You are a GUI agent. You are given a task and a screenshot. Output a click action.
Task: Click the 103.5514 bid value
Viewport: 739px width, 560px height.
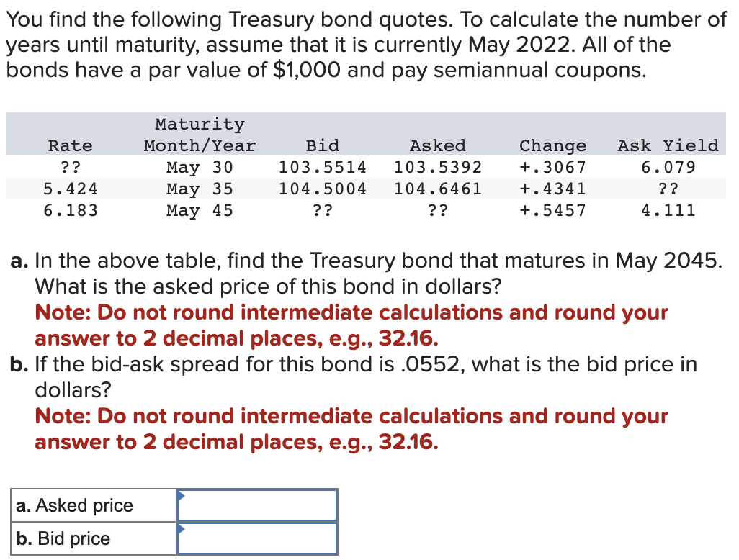(x=323, y=167)
